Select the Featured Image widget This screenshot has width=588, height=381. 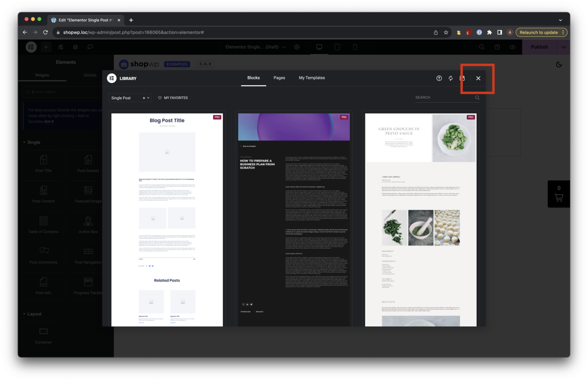tap(88, 195)
